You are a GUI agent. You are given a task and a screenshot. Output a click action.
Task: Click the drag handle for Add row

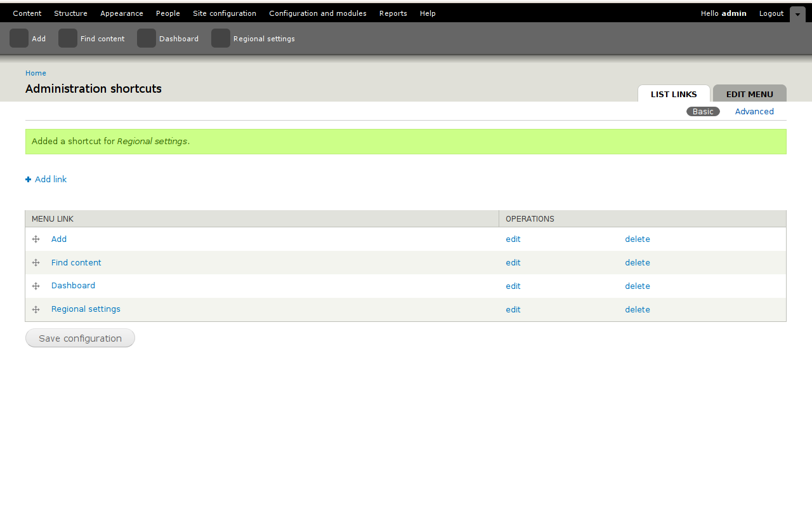coord(36,239)
